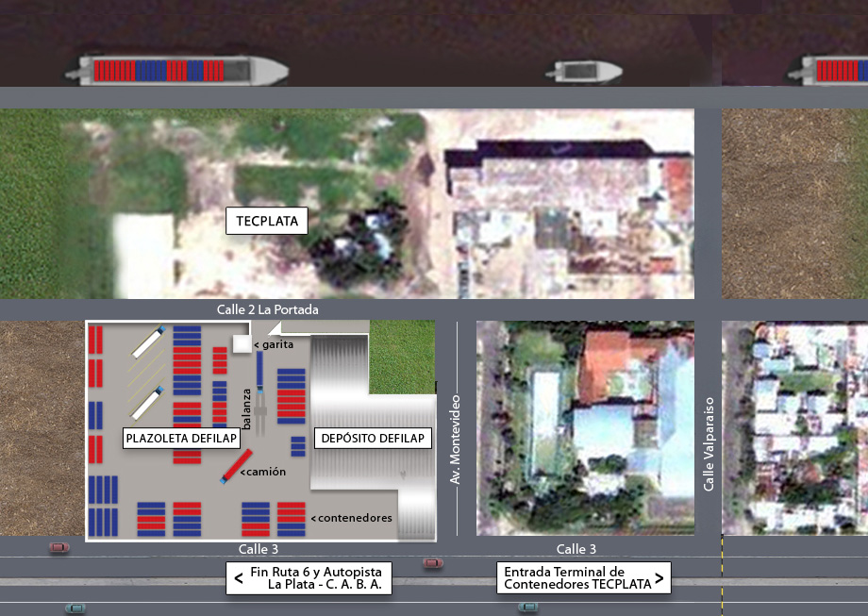Open the DEPÓSITO DEFILAP label
This screenshot has height=616, width=868.
click(x=373, y=439)
